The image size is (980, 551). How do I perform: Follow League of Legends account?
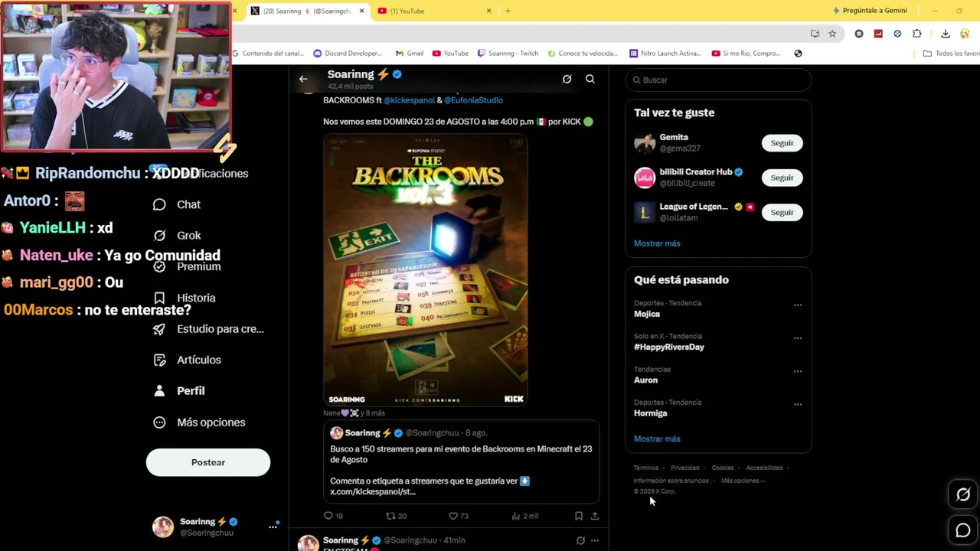pyautogui.click(x=782, y=212)
